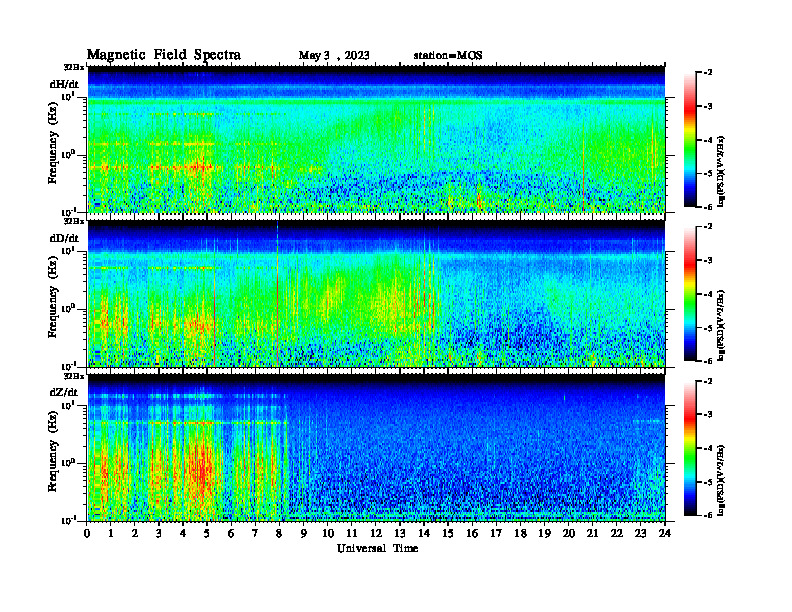Click the hour "14" tick label
Viewport: 792px width, 612px height.
pos(424,533)
